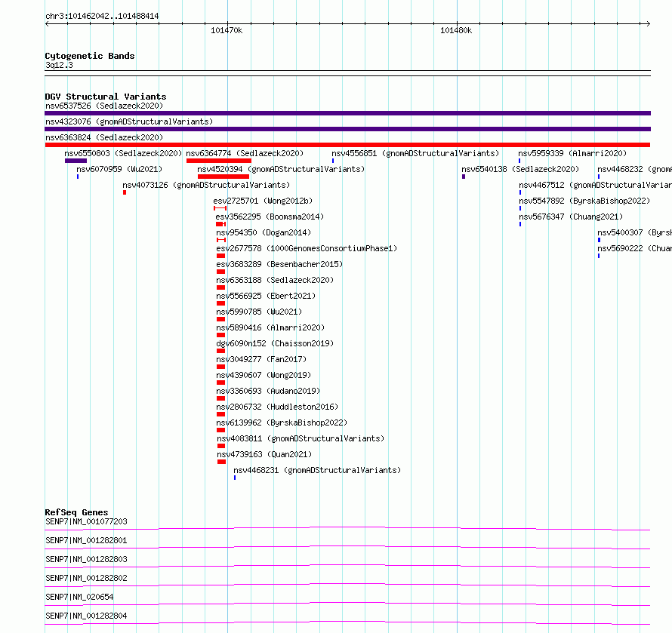
Task: Click the nsv6070959 (Wu2021) label
Action: click(x=119, y=169)
